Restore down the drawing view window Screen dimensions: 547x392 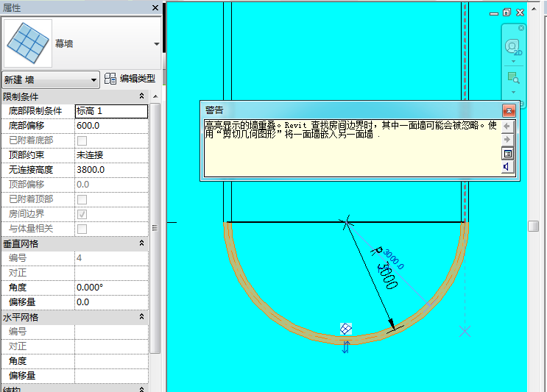507,13
